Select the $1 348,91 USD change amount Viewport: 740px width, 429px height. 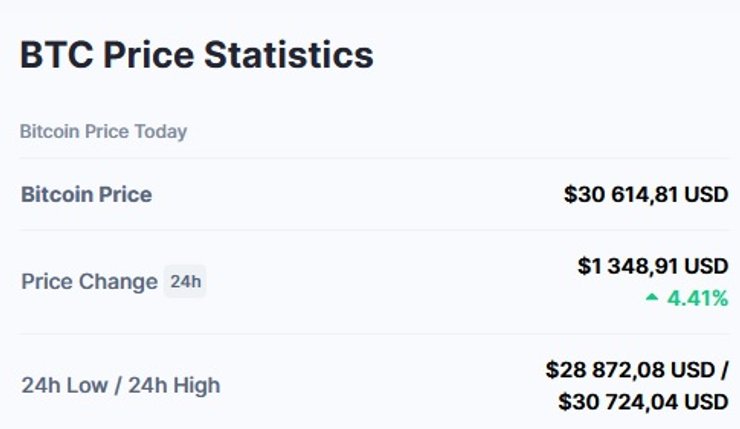(652, 266)
